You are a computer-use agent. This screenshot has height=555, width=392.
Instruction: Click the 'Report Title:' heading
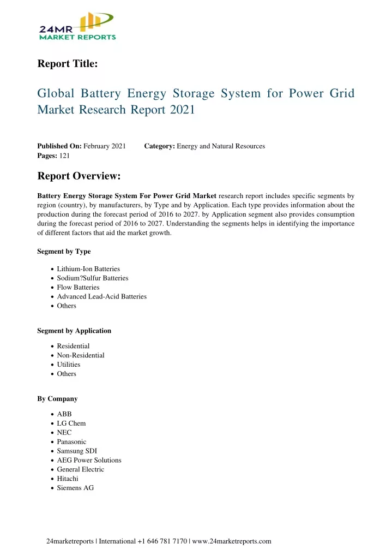coord(68,64)
